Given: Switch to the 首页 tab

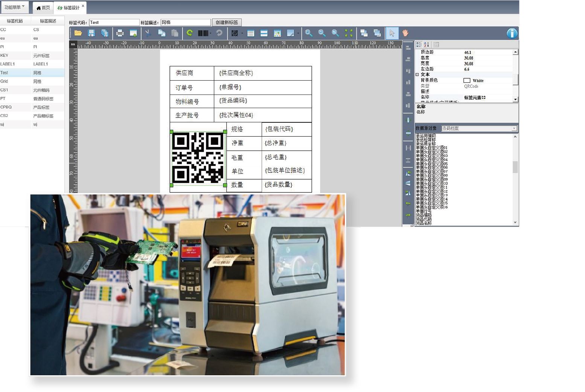Looking at the screenshot, I should tap(43, 8).
